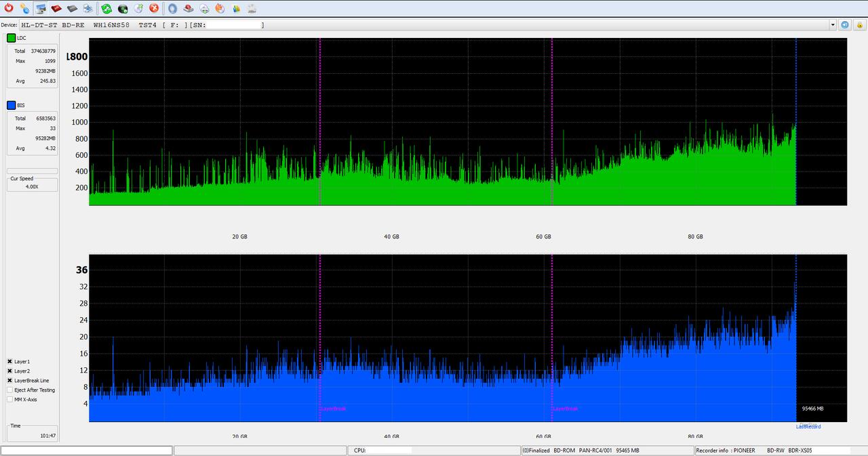Click the elapsed Time value 101:47
The height and width of the screenshot is (456, 868).
point(47,436)
